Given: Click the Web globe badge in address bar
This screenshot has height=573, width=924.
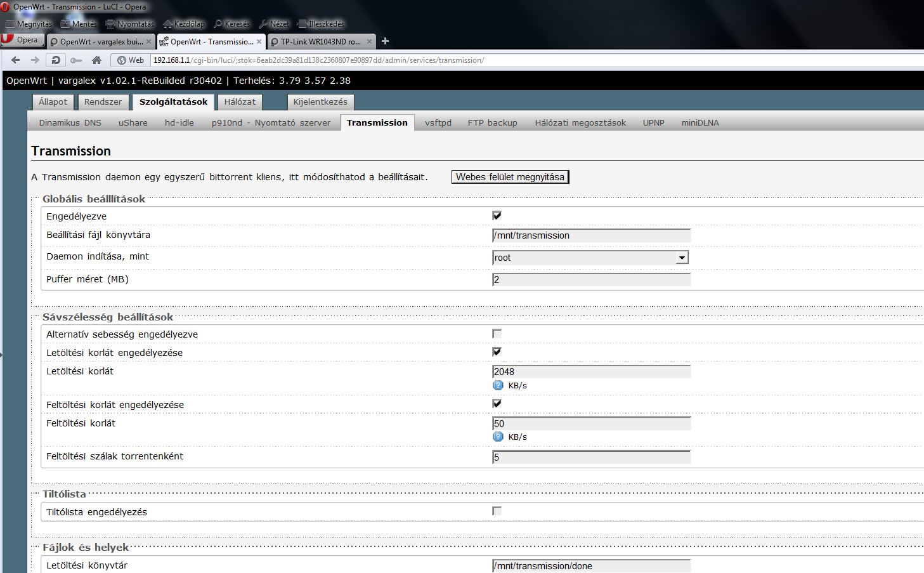Looking at the screenshot, I should 131,60.
